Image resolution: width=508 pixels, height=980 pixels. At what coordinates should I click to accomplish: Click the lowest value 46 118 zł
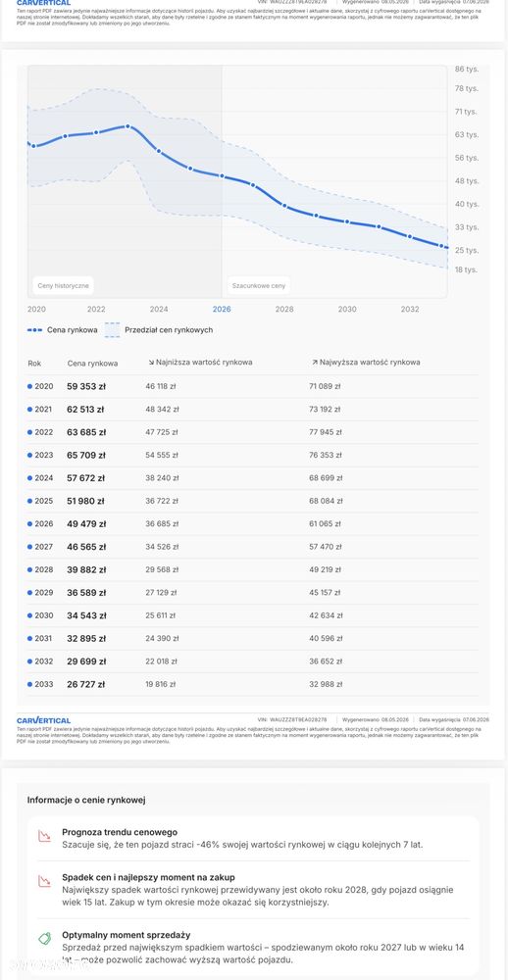[161, 387]
